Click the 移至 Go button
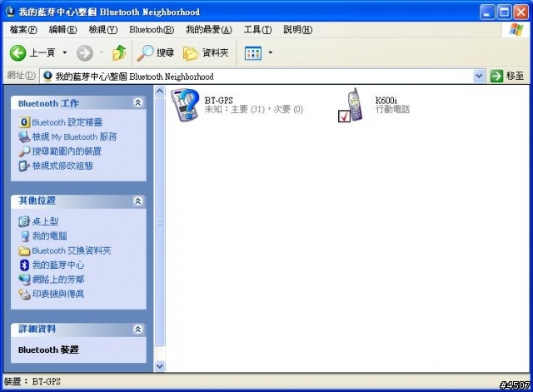 click(x=507, y=76)
